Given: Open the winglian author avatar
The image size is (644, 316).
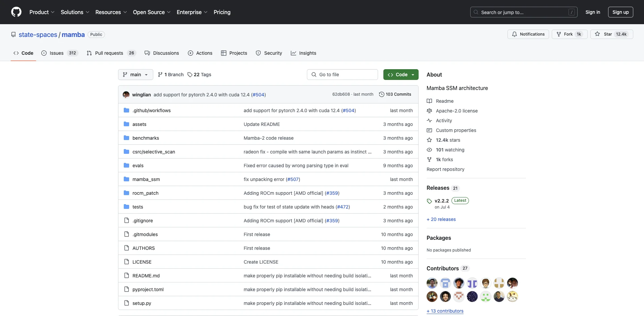Looking at the screenshot, I should [126, 95].
